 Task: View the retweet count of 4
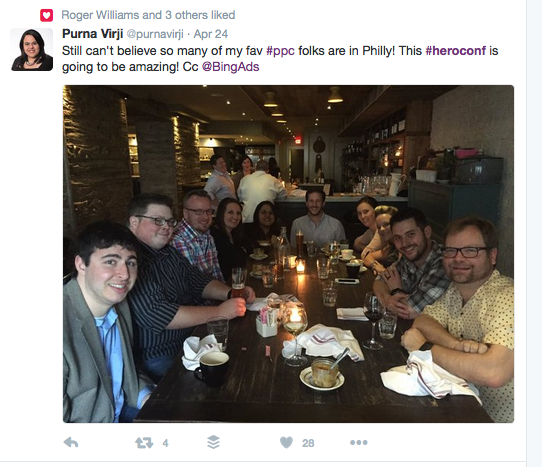click(x=166, y=443)
